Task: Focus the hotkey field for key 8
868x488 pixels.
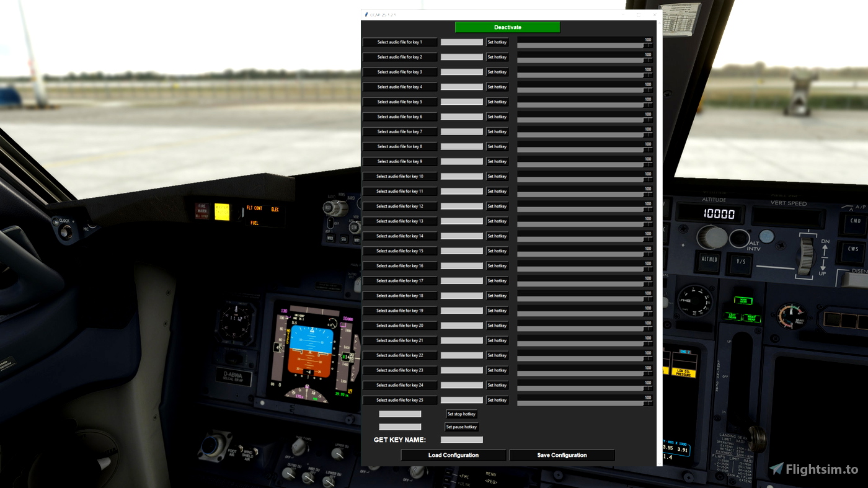Action: [x=462, y=146]
